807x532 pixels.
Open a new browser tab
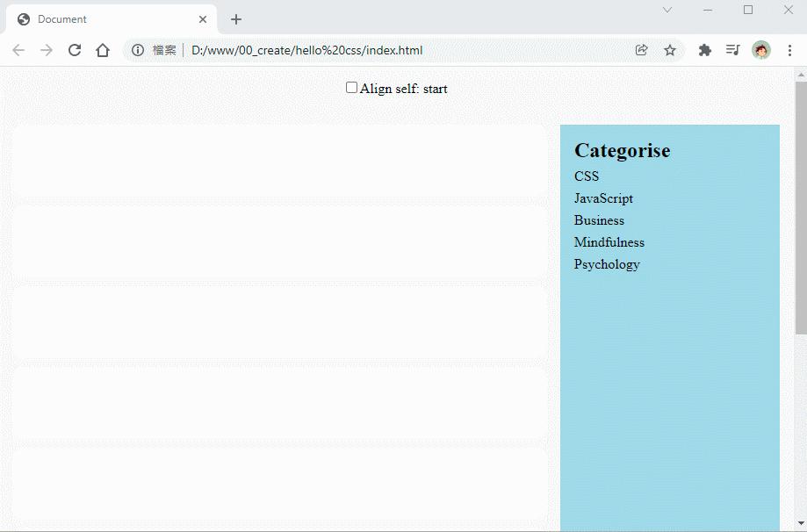pos(235,18)
